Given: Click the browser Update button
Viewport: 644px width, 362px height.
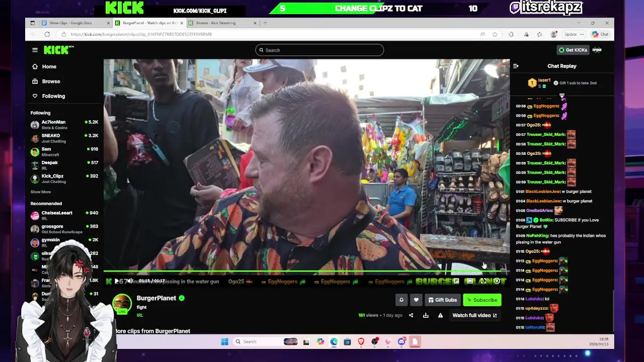Looking at the screenshot, I should (x=574, y=34).
